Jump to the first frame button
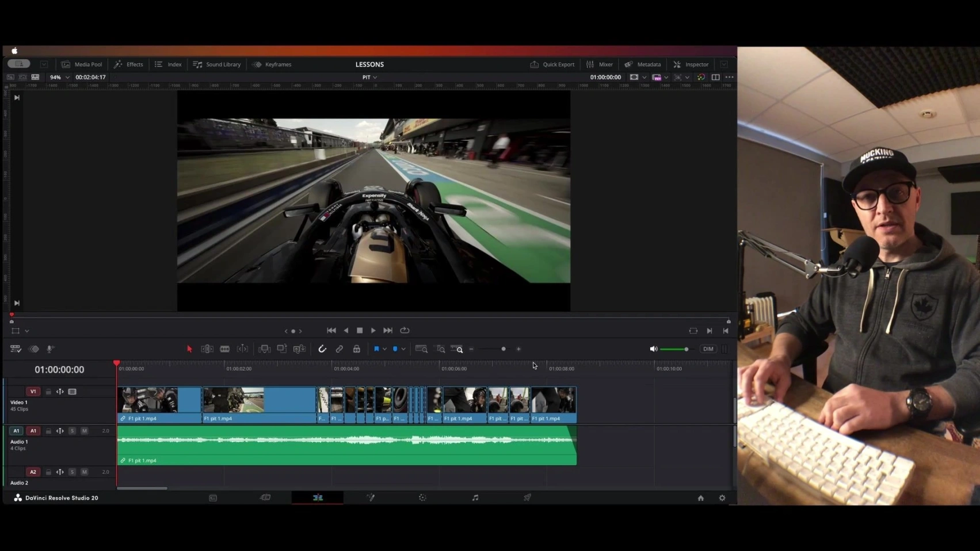Screen dimensions: 980x551 coord(331,331)
